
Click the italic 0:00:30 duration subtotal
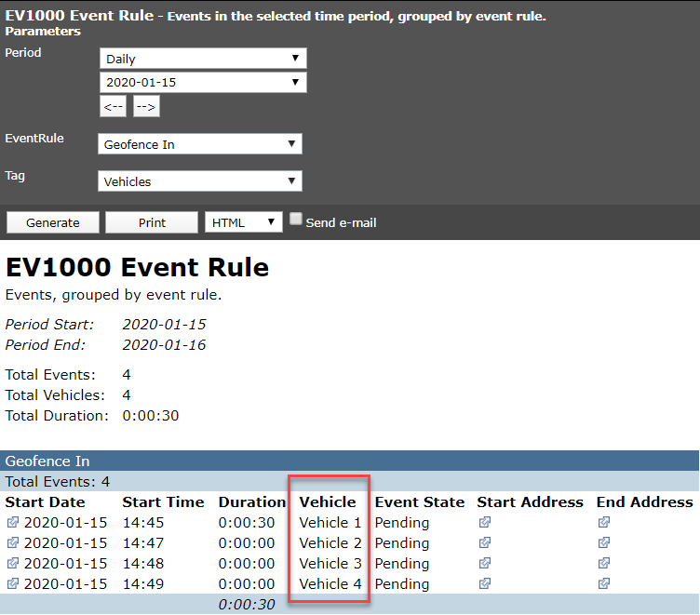click(247, 604)
